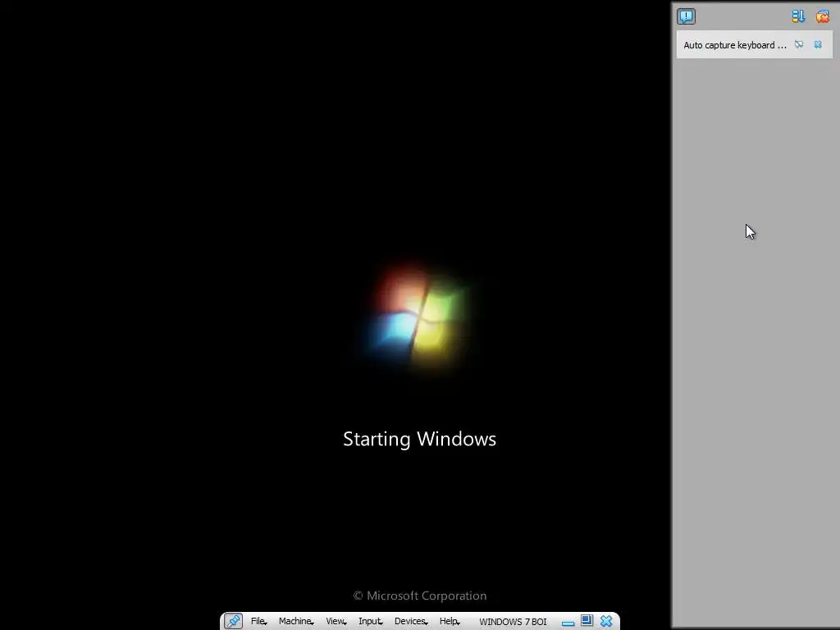Screen dimensions: 840x630
Task: Open the Machine menu
Action: [296, 621]
